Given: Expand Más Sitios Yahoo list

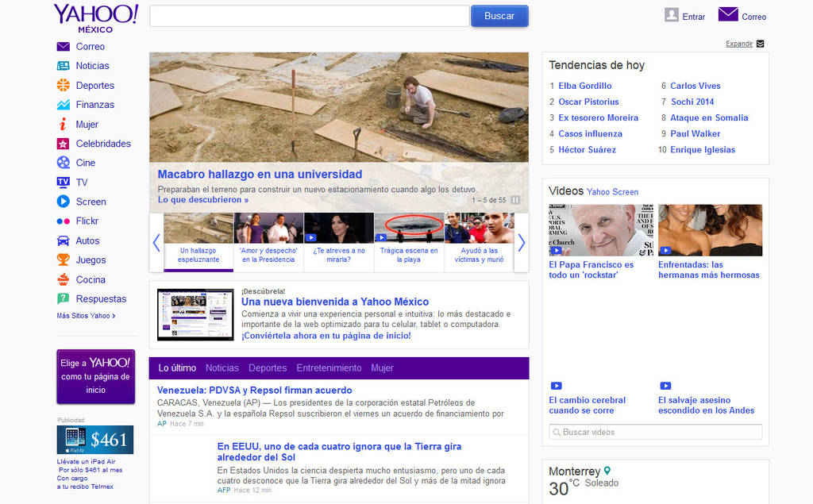Looking at the screenshot, I should 86,316.
